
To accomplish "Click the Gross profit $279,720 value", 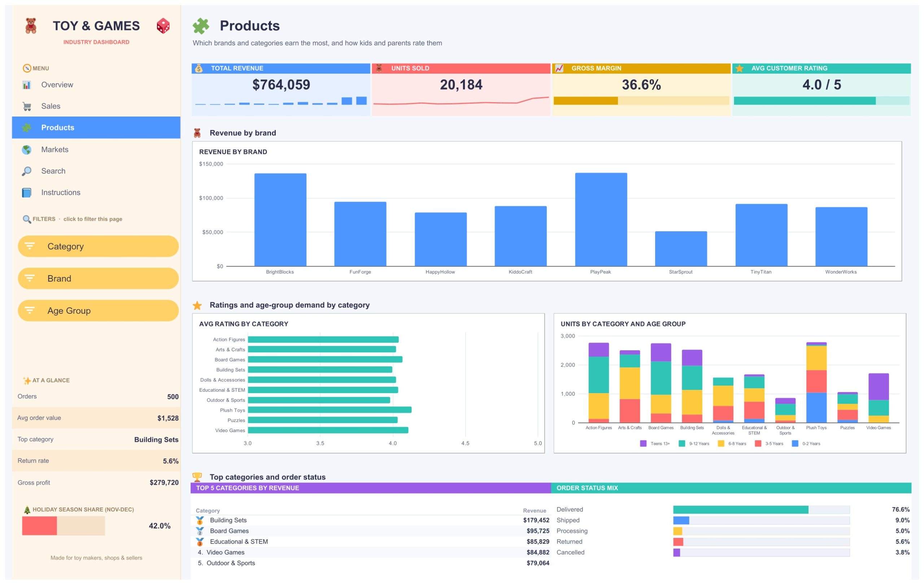I will 164,483.
